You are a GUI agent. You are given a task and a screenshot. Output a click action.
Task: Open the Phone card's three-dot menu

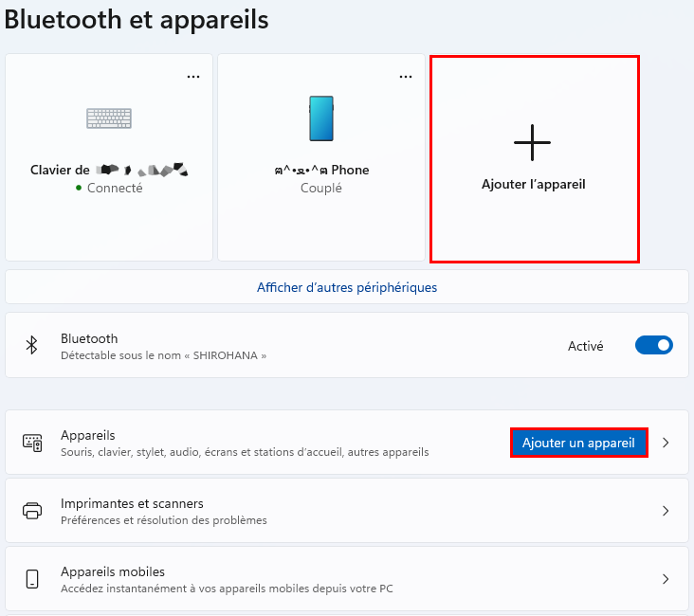[406, 77]
